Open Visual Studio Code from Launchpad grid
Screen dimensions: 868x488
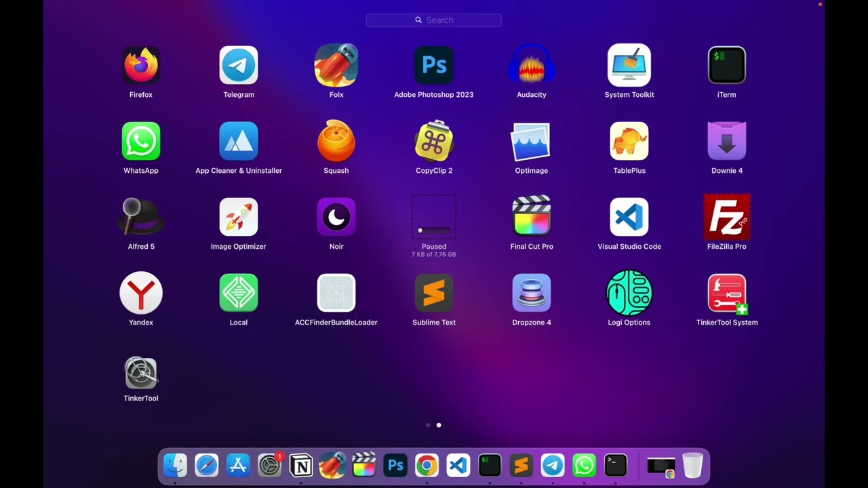click(x=629, y=218)
